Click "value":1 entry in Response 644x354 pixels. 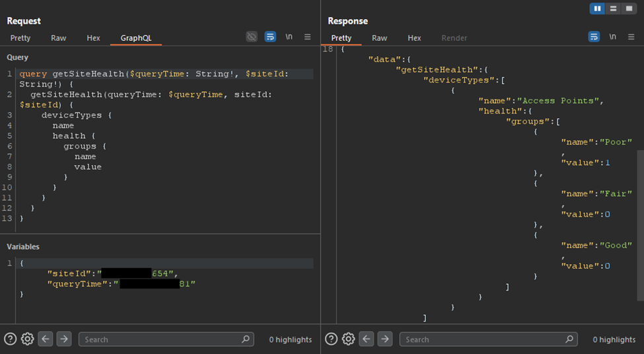[586, 162]
